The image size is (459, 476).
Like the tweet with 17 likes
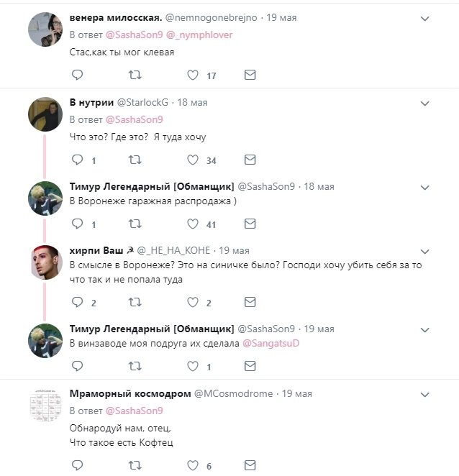coord(193,75)
